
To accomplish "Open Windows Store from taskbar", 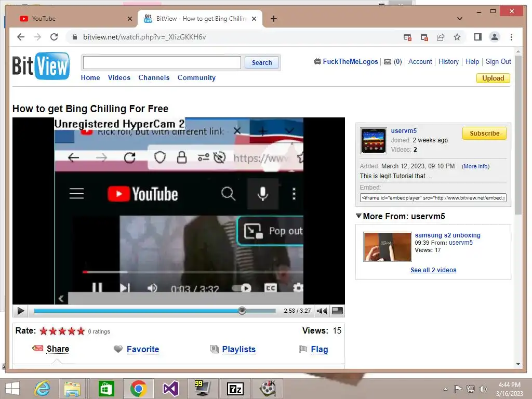I will pyautogui.click(x=106, y=389).
